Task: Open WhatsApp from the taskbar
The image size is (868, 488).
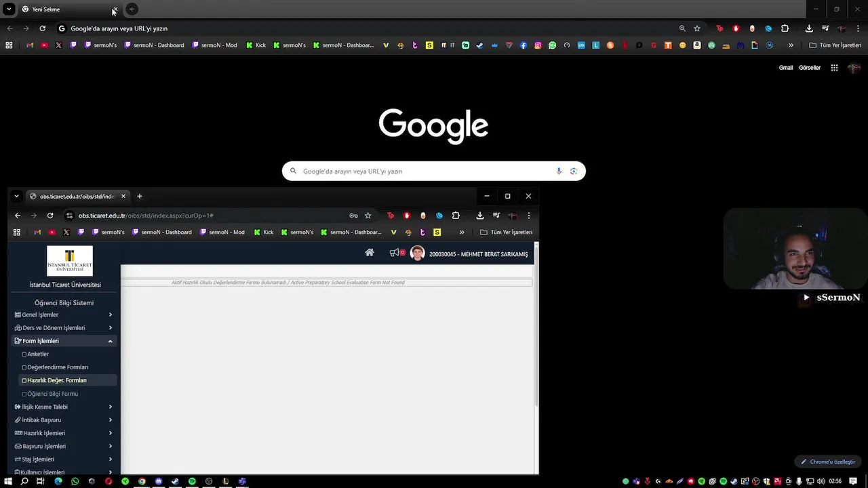Action: click(x=75, y=481)
